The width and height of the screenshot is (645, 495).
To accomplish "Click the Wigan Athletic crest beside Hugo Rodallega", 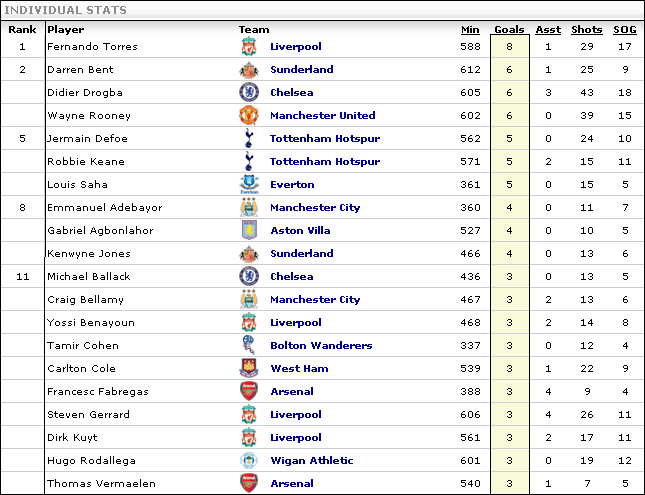I will [249, 460].
